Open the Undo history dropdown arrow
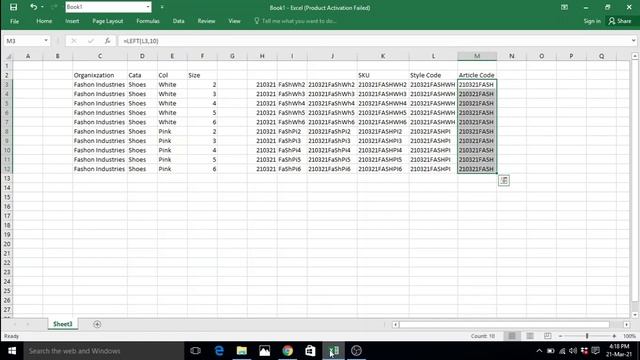This screenshot has height=360, width=640. click(42, 7)
